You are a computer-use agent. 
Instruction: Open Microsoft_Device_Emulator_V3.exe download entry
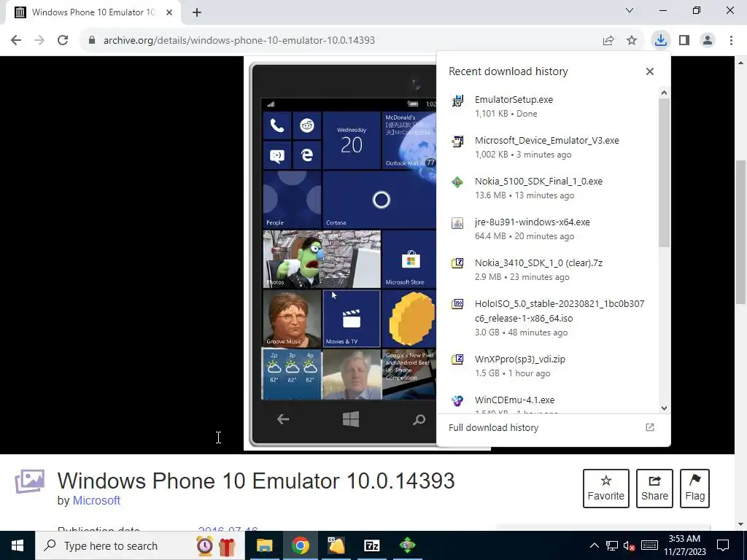coord(548,147)
